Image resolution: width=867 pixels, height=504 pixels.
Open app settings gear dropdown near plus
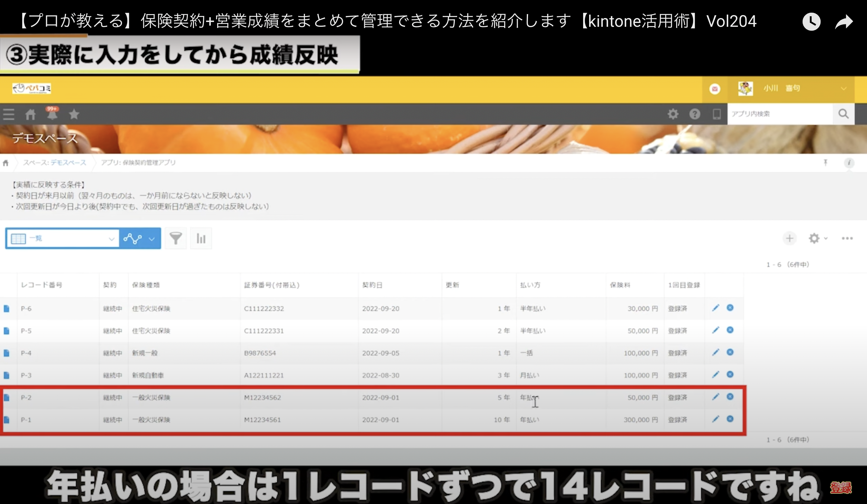(x=817, y=238)
